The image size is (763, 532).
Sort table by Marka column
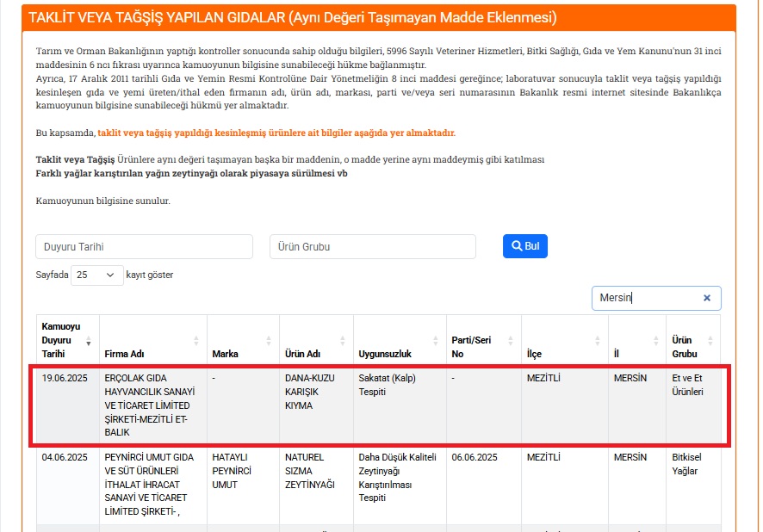[243, 340]
